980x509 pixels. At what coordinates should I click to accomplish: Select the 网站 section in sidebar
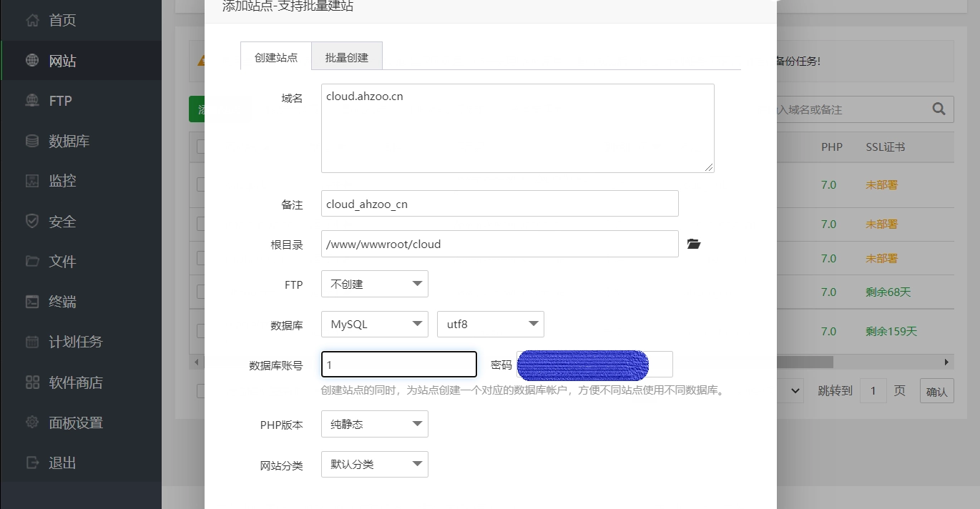click(62, 60)
